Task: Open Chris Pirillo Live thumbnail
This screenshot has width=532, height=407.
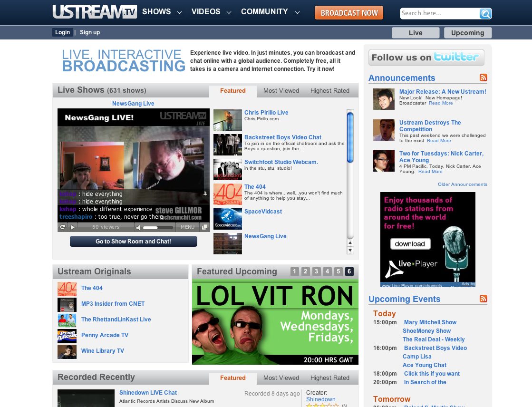Action: pos(228,120)
